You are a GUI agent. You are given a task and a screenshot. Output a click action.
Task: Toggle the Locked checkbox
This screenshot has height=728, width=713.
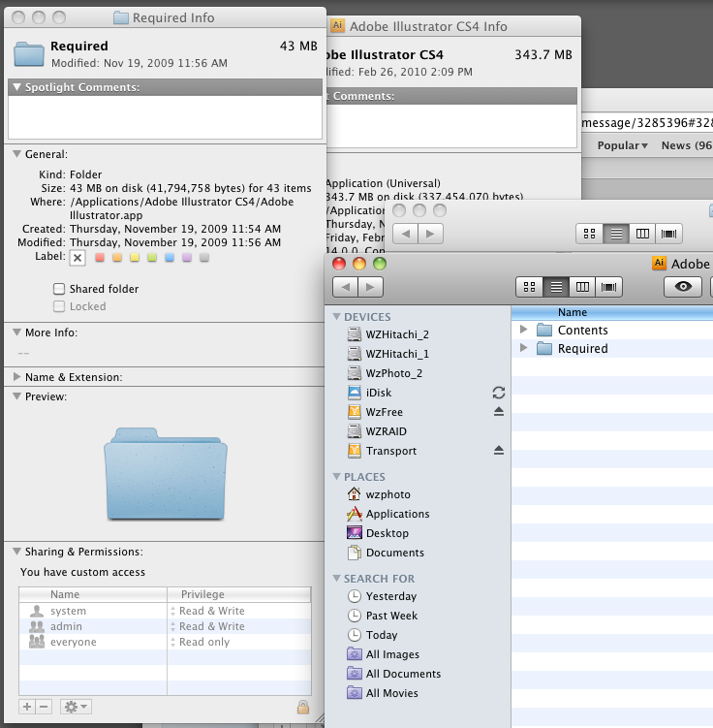click(x=59, y=306)
